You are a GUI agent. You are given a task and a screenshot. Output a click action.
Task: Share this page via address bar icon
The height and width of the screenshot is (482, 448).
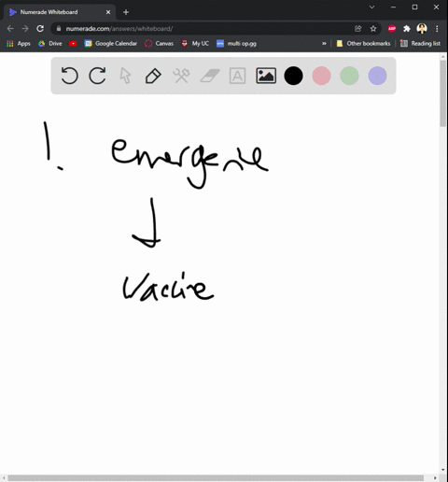(x=358, y=29)
